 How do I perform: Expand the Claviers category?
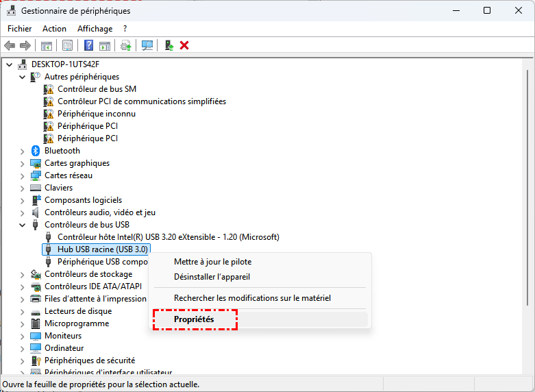(x=23, y=188)
